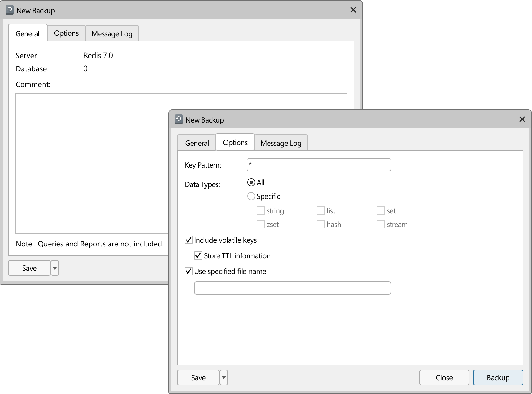
Task: Click the 'Server:' label
Action: 27,56
